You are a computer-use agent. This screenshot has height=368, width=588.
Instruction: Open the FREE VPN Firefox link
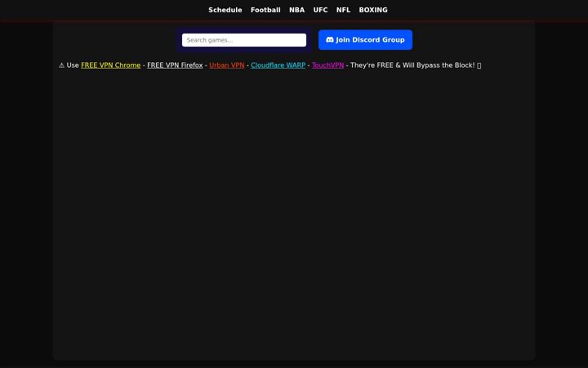click(x=175, y=65)
